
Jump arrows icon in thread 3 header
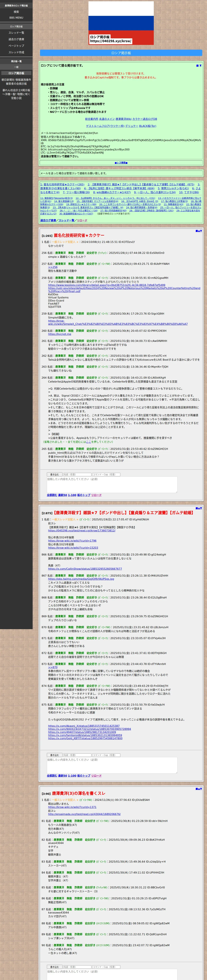(x=199, y=789)
